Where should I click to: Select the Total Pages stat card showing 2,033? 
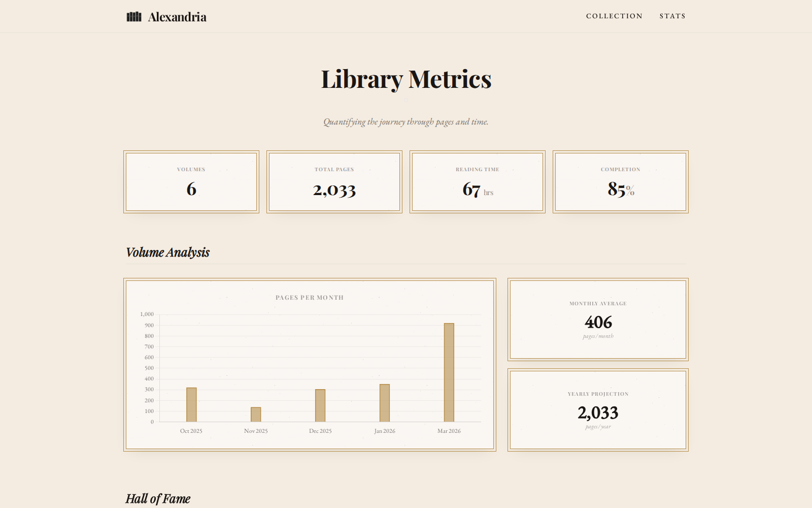[x=334, y=181]
